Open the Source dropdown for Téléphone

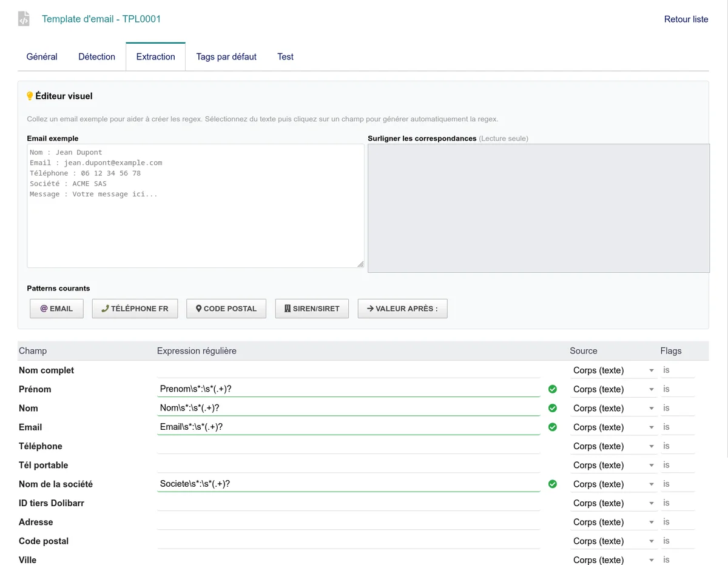613,446
